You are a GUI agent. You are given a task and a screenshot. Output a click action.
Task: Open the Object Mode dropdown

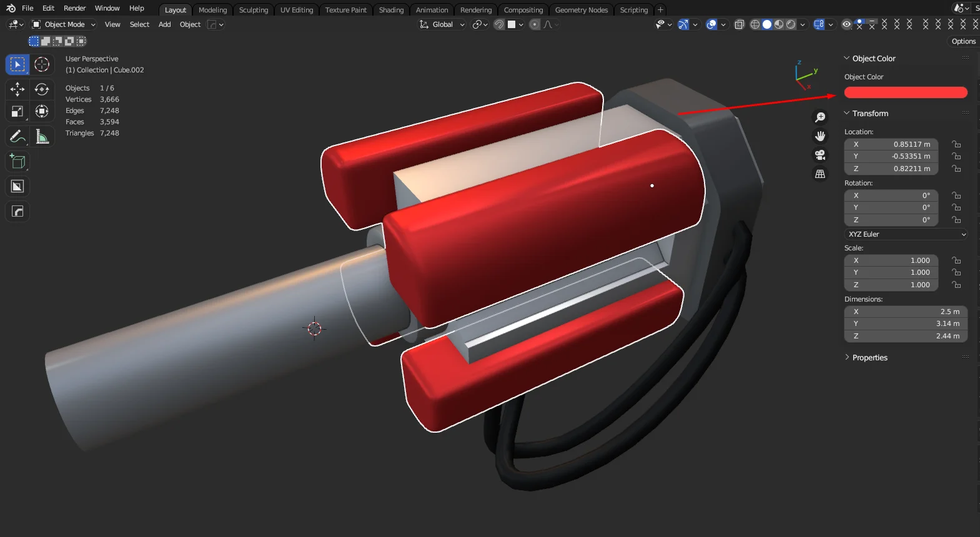tap(64, 24)
